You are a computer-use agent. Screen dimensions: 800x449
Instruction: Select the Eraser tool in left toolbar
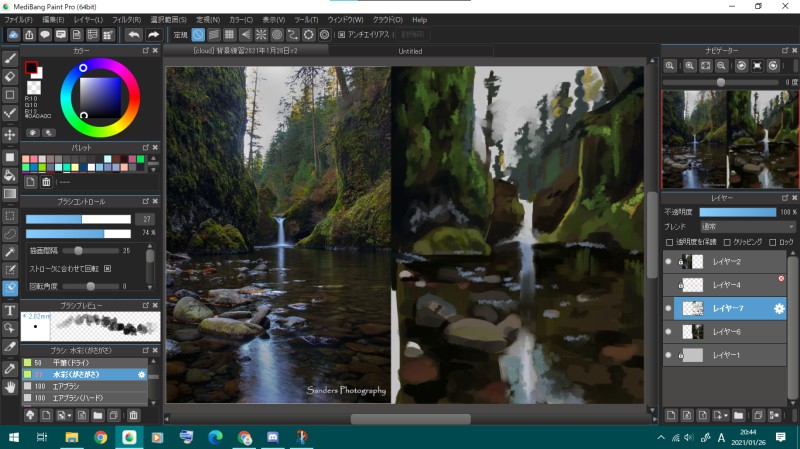point(10,77)
